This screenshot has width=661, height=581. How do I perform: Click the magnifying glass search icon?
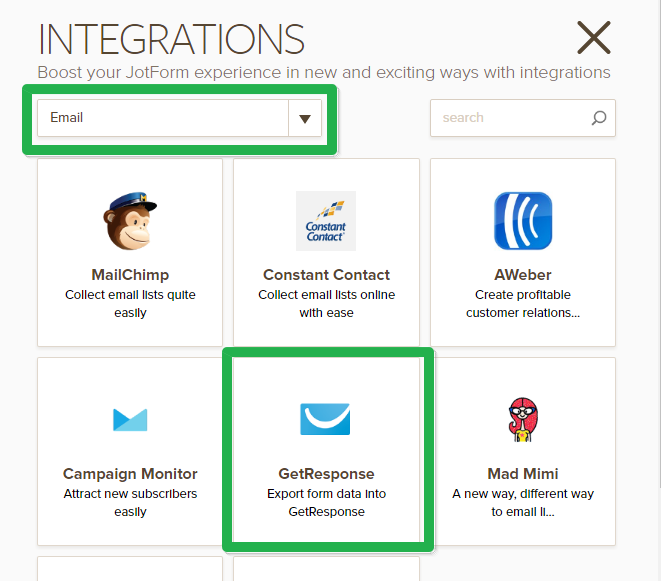[x=598, y=118]
